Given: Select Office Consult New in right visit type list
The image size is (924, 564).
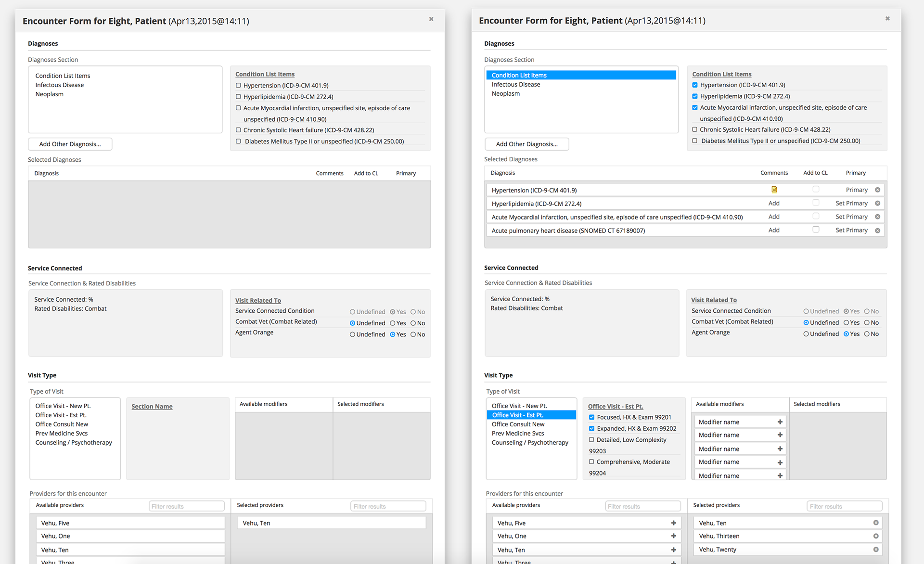Looking at the screenshot, I should pyautogui.click(x=518, y=424).
